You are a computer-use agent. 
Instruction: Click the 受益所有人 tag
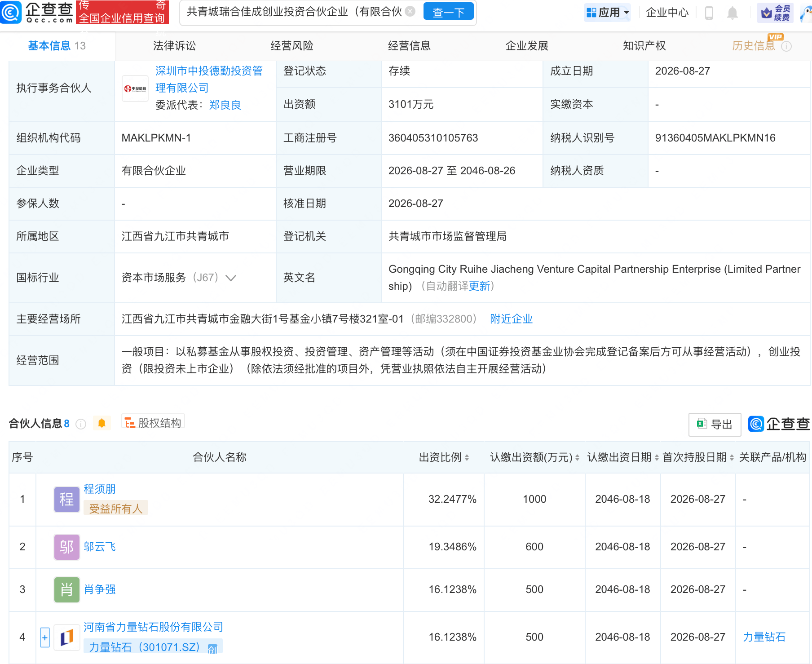click(x=116, y=509)
